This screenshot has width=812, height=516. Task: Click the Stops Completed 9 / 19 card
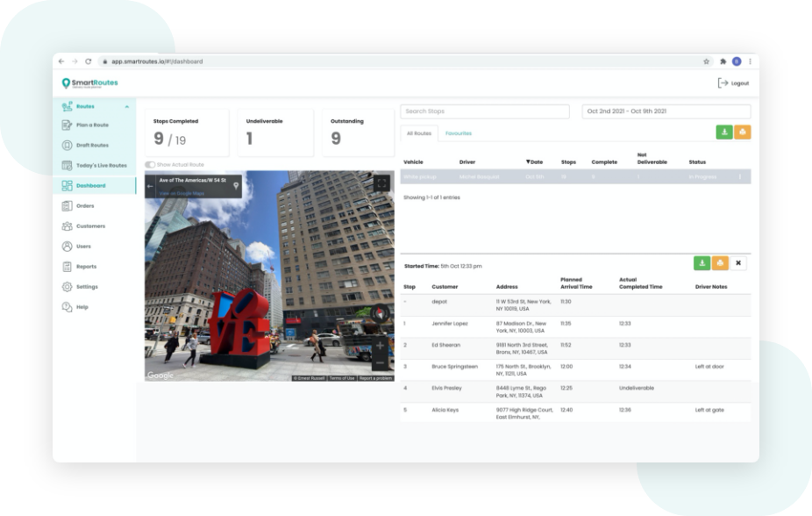[x=187, y=133]
